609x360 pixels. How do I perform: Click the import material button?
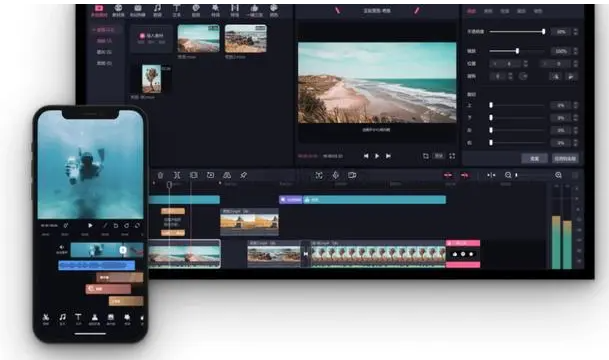click(151, 38)
